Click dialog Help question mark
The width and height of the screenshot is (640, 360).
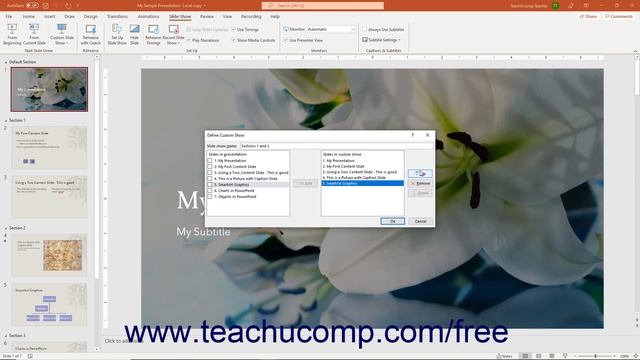coord(413,135)
